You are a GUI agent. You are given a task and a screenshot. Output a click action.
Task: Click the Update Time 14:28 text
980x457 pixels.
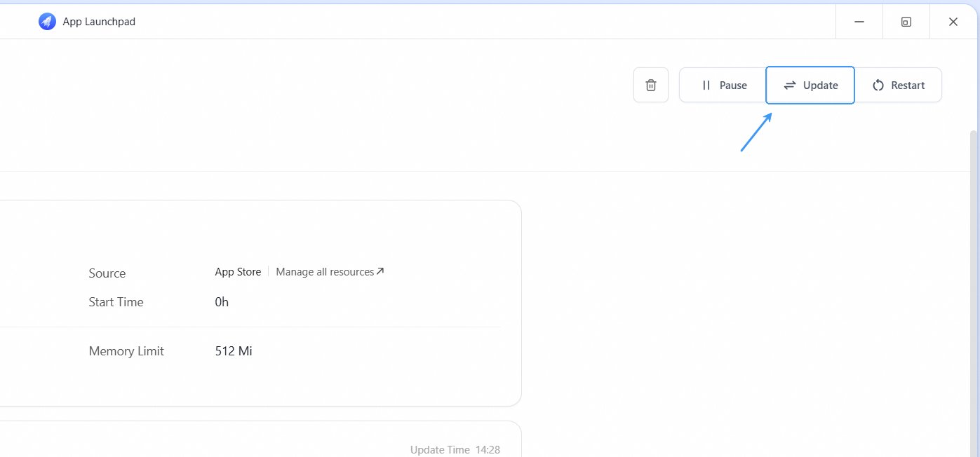[x=455, y=449]
